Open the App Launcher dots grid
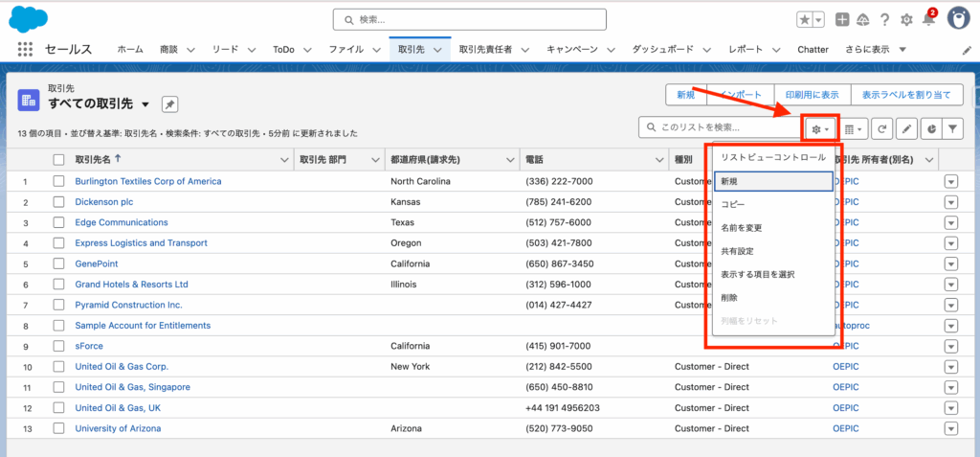 25,50
